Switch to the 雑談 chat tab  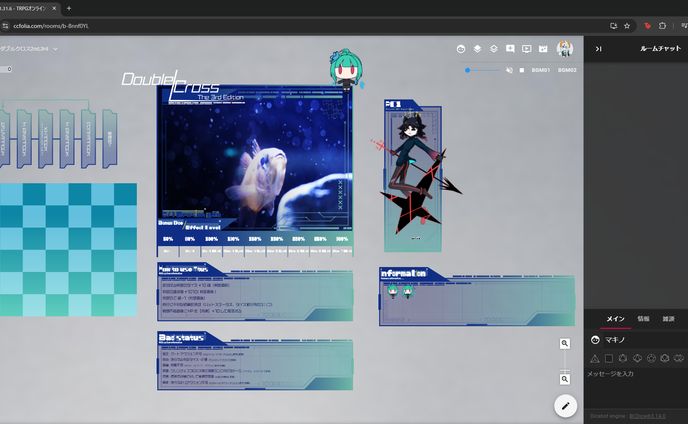(x=668, y=319)
